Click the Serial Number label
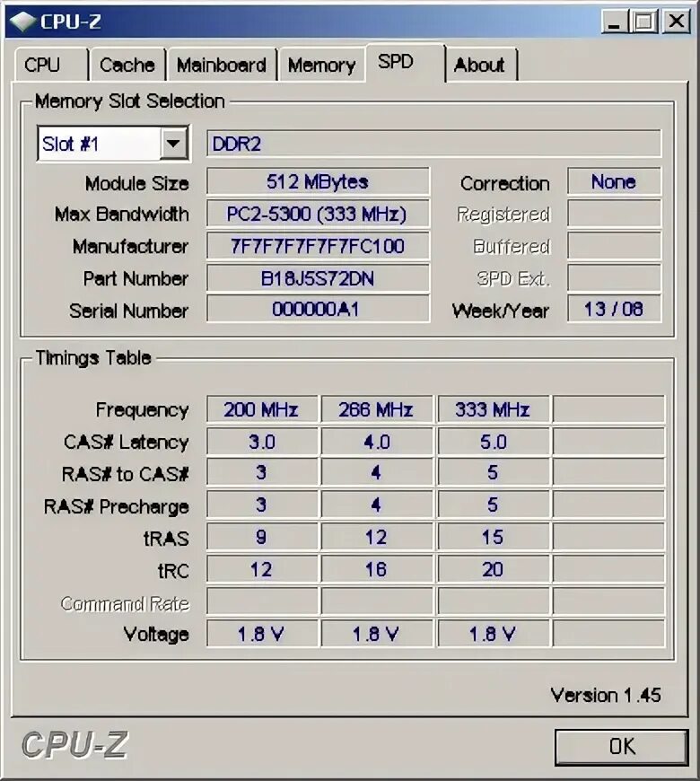The width and height of the screenshot is (700, 781). tap(129, 311)
